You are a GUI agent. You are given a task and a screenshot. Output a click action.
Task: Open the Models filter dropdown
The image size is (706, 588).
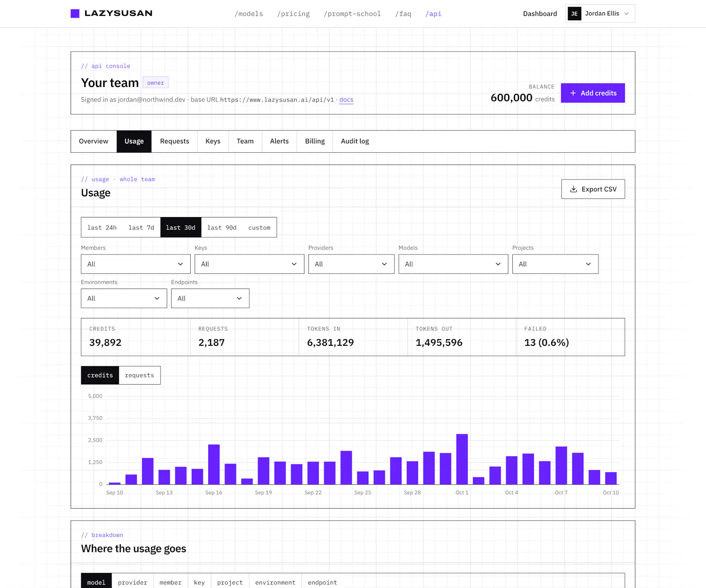click(x=453, y=264)
